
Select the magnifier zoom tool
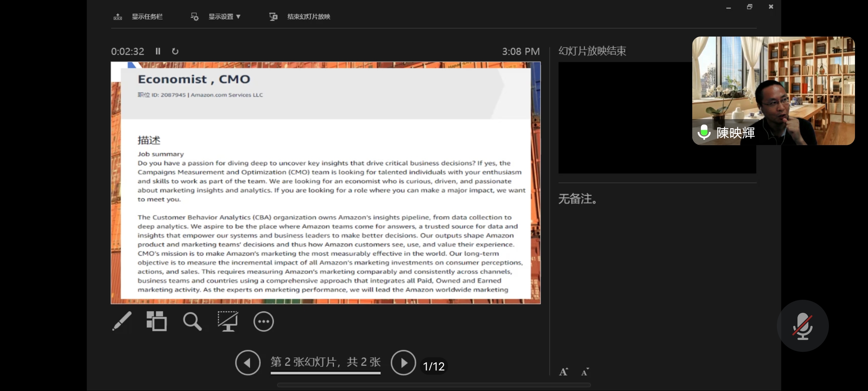coord(192,321)
